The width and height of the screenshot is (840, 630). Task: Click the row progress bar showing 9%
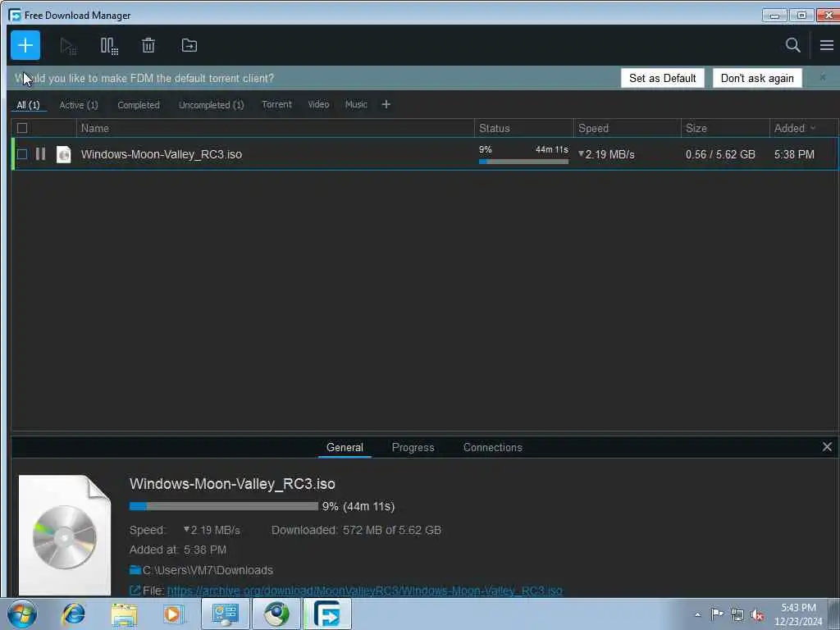pos(523,162)
